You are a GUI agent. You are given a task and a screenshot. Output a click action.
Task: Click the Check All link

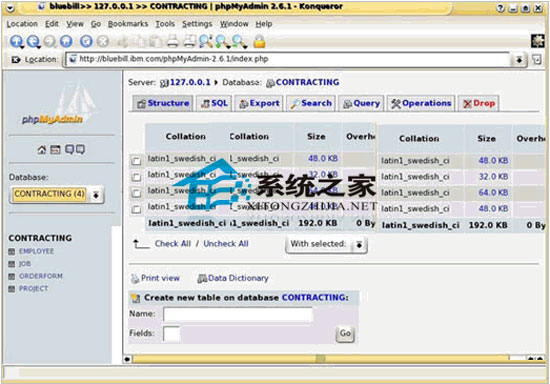click(x=173, y=244)
